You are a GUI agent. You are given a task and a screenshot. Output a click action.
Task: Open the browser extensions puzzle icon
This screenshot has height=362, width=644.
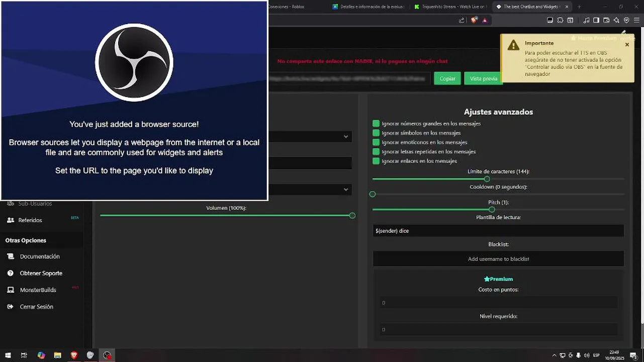(560, 20)
